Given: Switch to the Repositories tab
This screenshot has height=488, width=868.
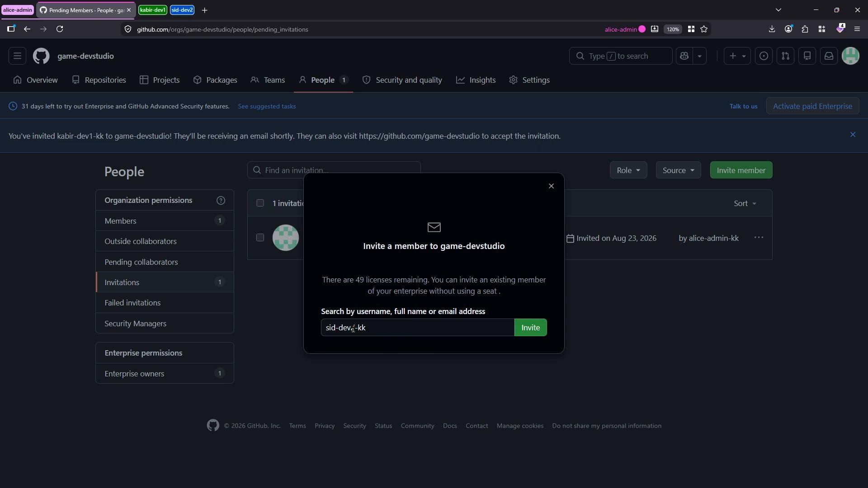Looking at the screenshot, I should pos(99,80).
